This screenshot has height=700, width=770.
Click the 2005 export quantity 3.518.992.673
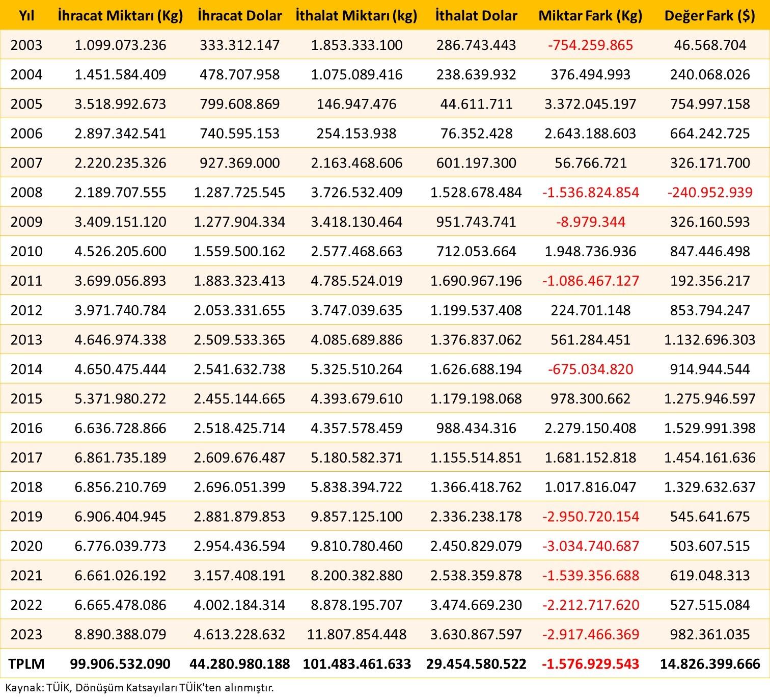[x=120, y=104]
